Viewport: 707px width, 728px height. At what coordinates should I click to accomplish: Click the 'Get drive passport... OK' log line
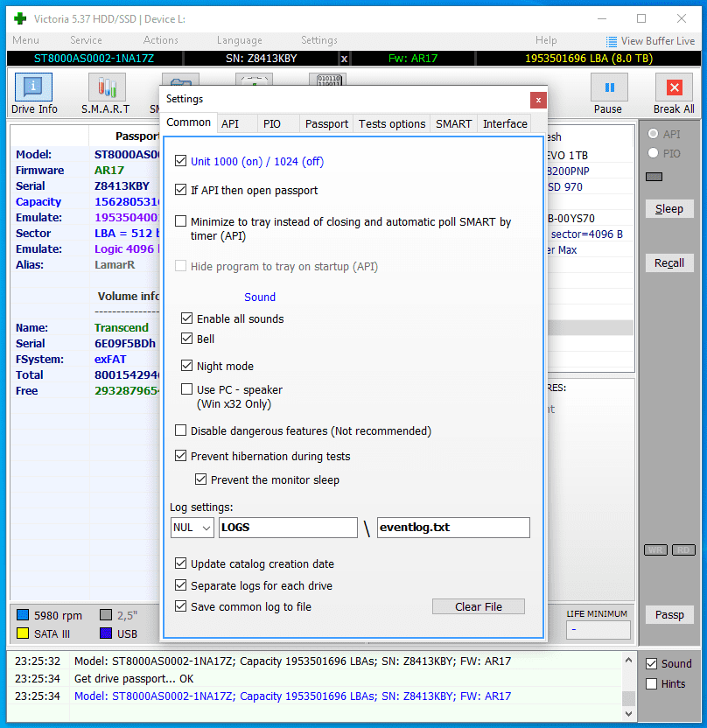(x=134, y=679)
